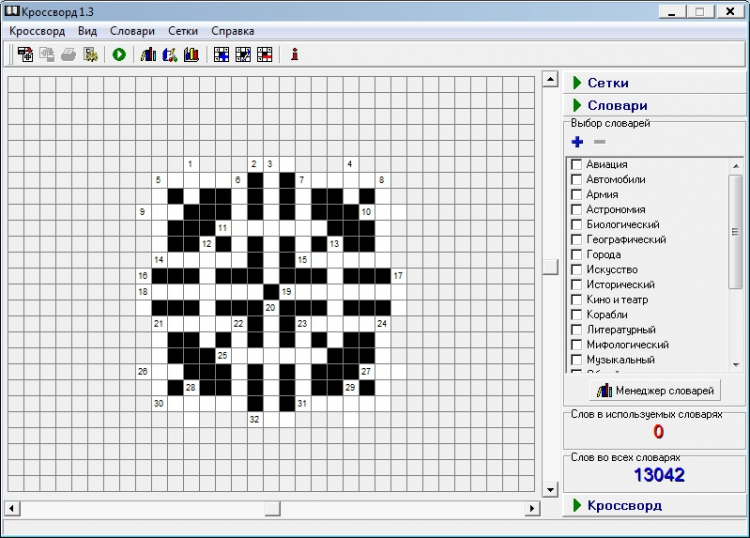This screenshot has width=750, height=538.
Task: Click the horizontal scrollbar thumb
Action: tap(273, 508)
